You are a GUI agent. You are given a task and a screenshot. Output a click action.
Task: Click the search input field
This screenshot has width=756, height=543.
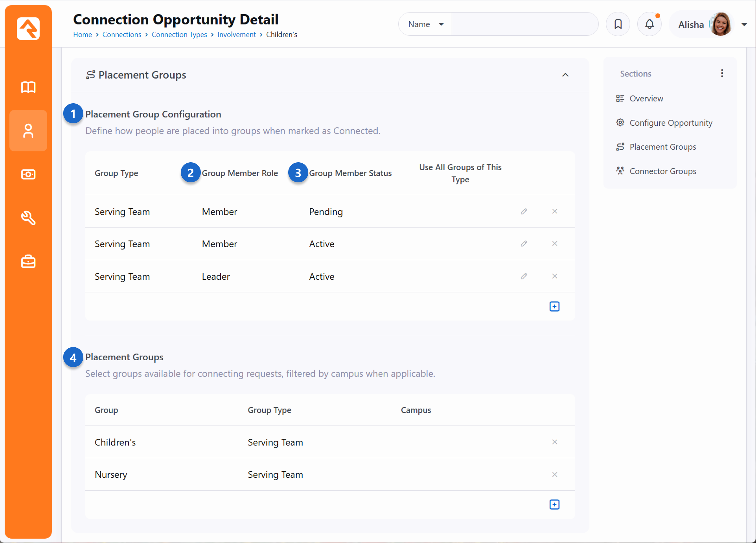click(x=524, y=24)
